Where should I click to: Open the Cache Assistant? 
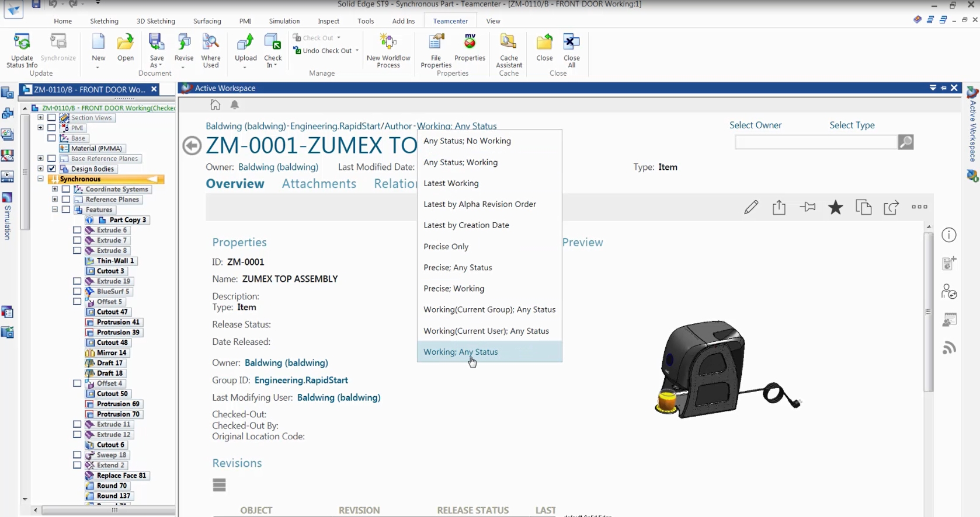[509, 51]
